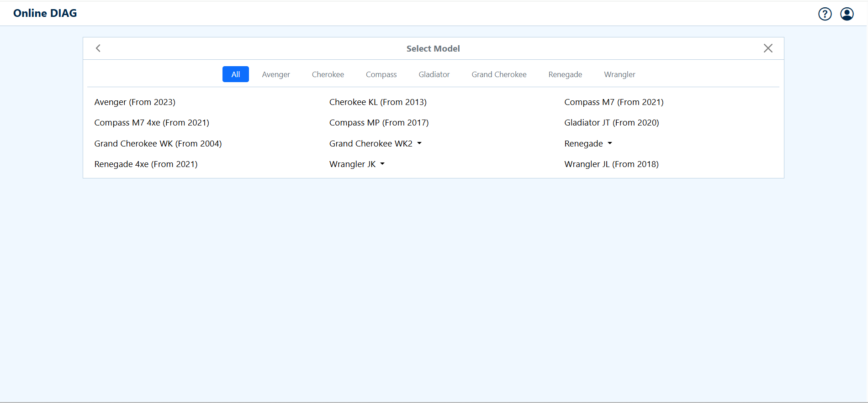
Task: Open the help question mark icon
Action: (x=825, y=14)
